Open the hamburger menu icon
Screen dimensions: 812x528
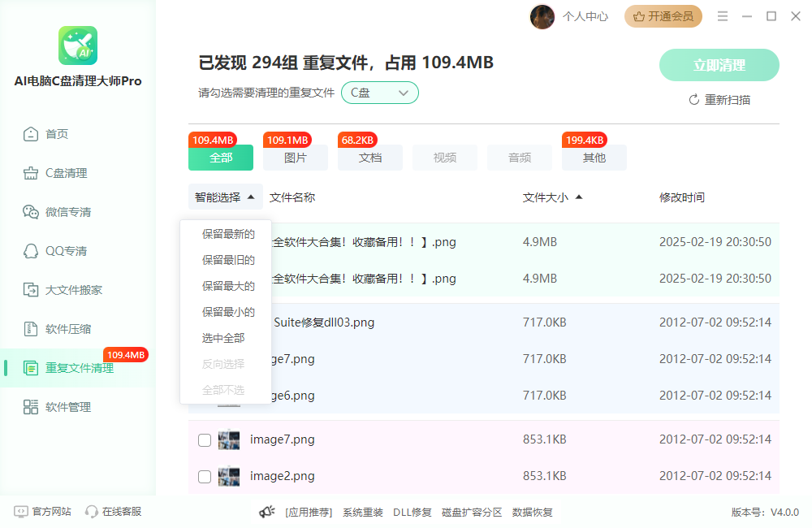(x=723, y=16)
